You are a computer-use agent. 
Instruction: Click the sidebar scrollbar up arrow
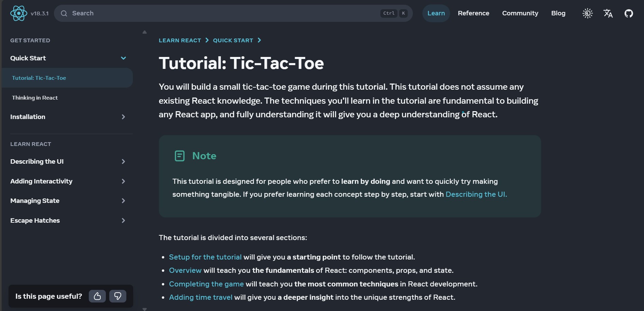click(144, 32)
